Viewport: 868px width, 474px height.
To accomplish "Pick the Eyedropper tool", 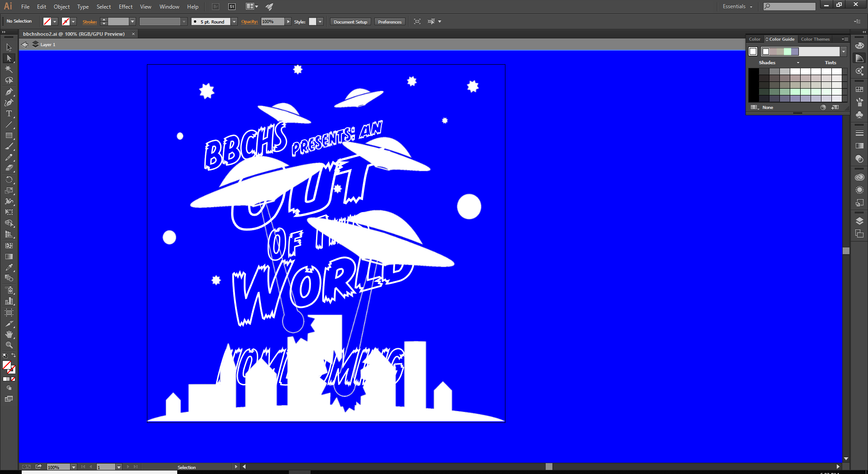I will point(9,267).
